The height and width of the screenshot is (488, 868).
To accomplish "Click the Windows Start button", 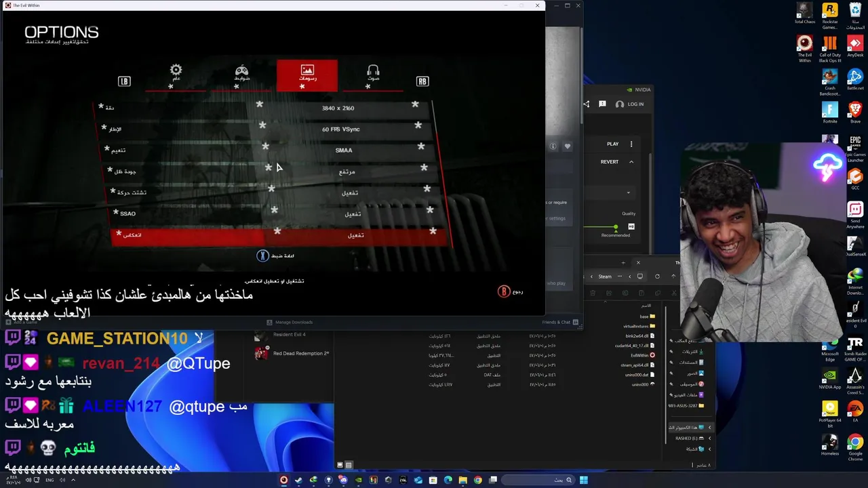I will 583,481.
